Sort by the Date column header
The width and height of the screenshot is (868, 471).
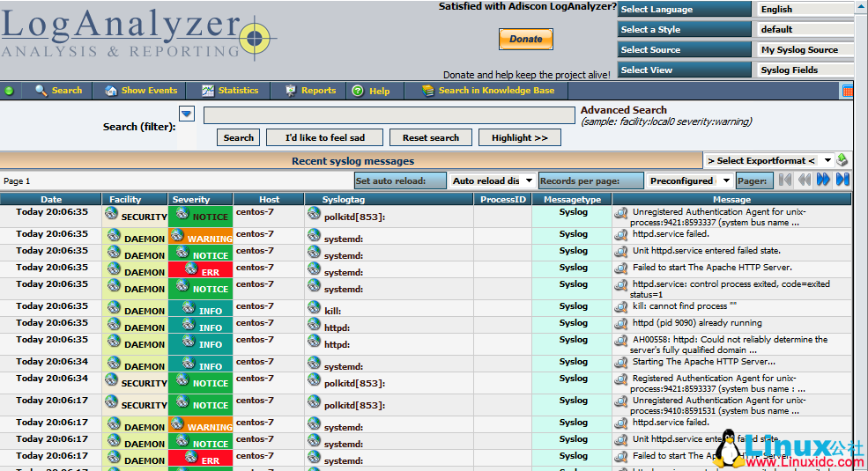51,200
